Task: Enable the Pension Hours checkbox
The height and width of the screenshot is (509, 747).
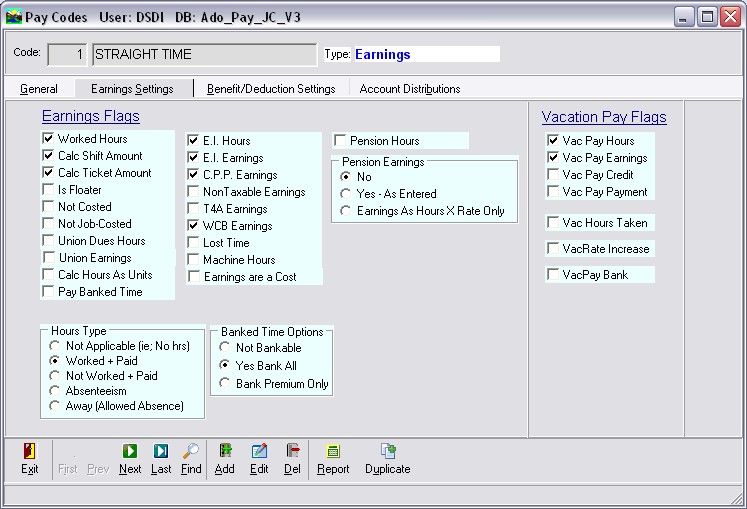Action: 340,141
